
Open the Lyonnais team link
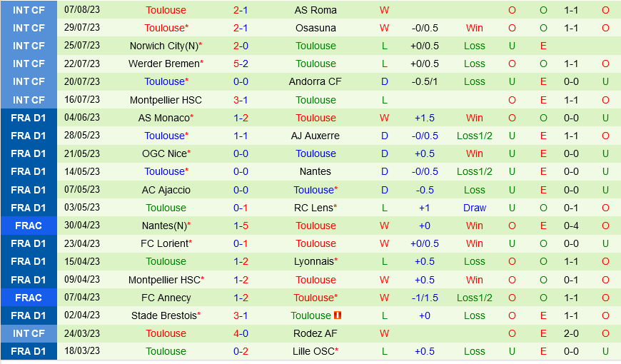[x=315, y=261]
